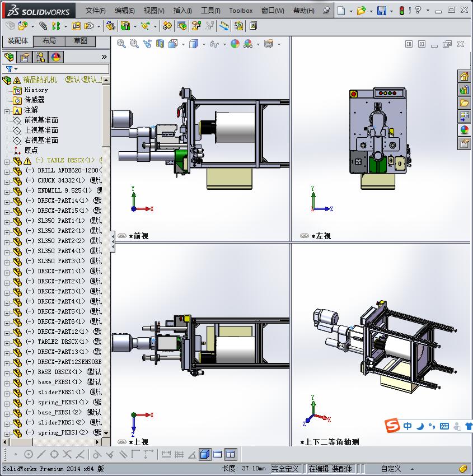The height and width of the screenshot is (476, 473).
Task: Open the Design Library folder in task pane
Action: (464, 103)
